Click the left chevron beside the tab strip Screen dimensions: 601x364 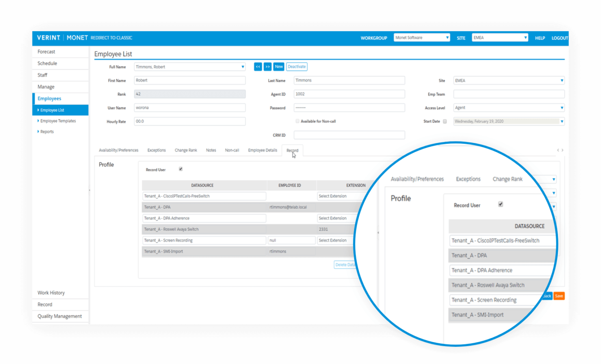[x=558, y=150]
